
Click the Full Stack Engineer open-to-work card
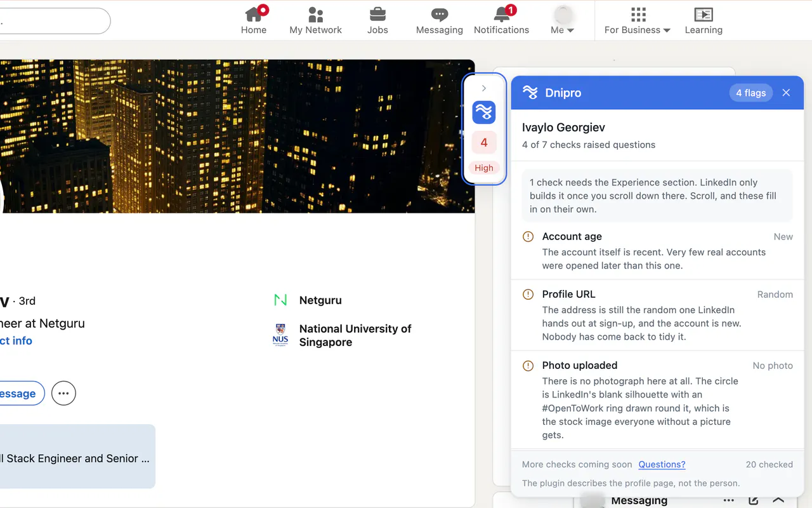point(77,457)
